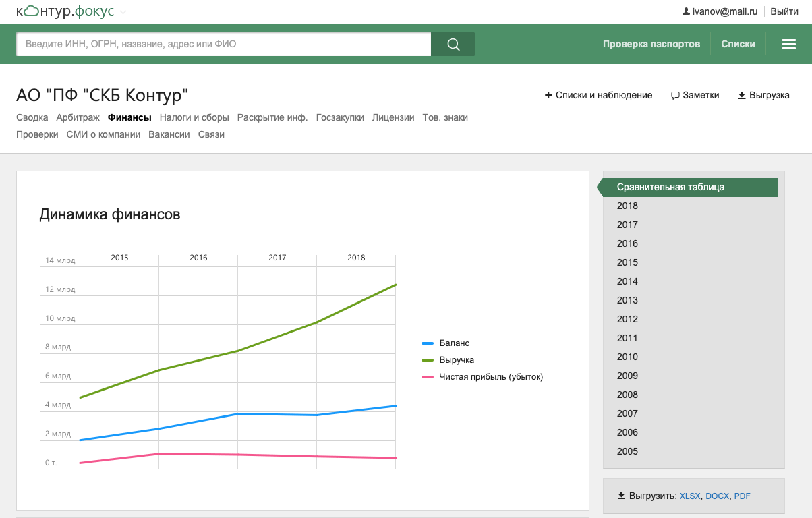Click the 2015 chart column header
812x518 pixels.
[x=119, y=258]
